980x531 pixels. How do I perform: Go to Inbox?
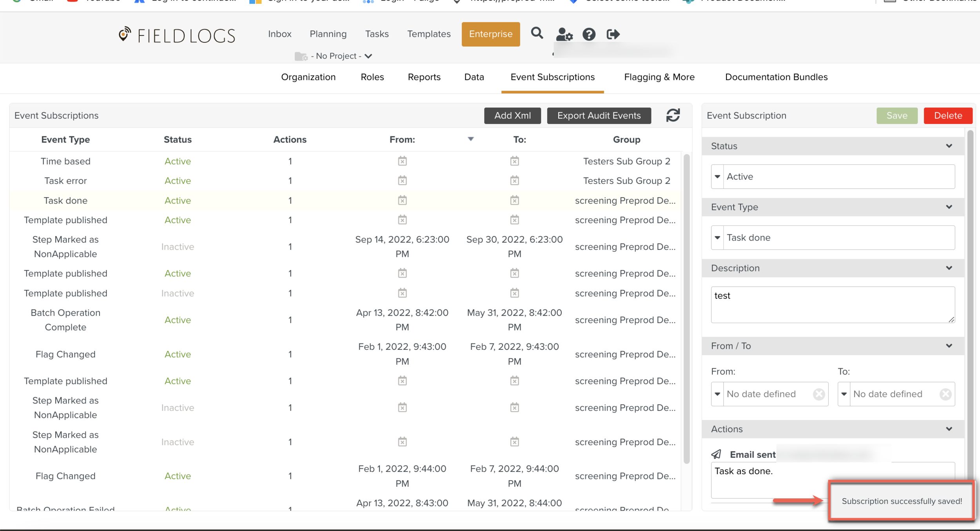[279, 34]
